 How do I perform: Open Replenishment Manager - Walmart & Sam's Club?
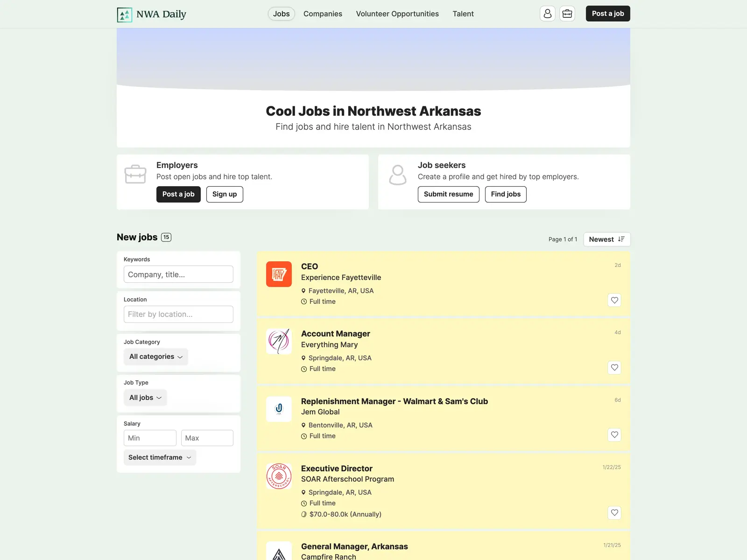pos(395,401)
